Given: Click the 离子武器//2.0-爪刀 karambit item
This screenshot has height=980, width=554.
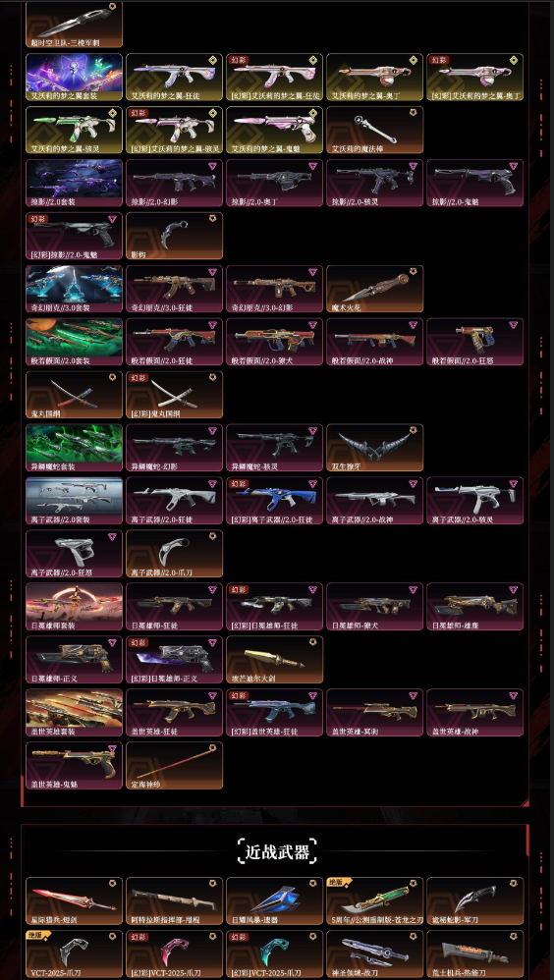Looking at the screenshot, I should point(175,554).
